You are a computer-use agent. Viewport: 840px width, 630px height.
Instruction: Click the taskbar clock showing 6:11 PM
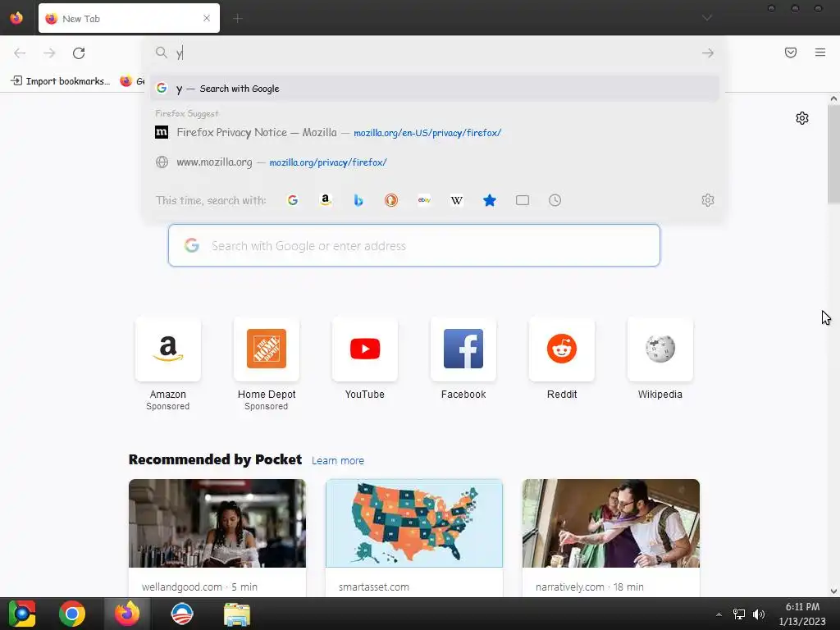[x=802, y=614]
